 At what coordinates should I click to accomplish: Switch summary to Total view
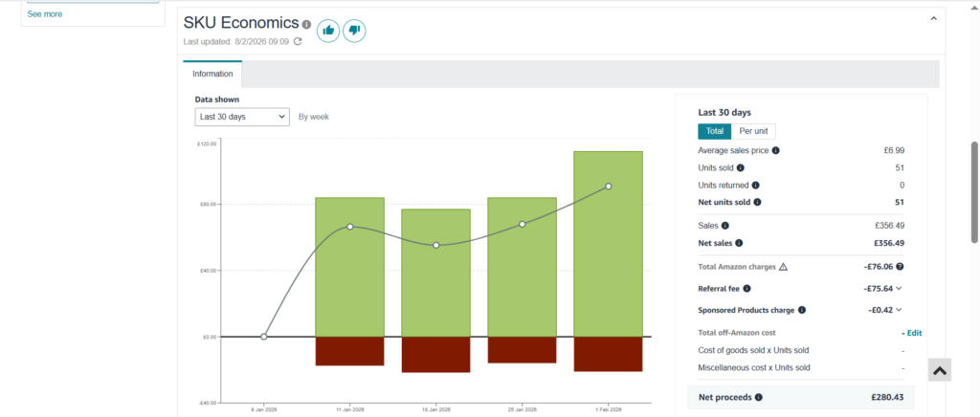tap(714, 131)
